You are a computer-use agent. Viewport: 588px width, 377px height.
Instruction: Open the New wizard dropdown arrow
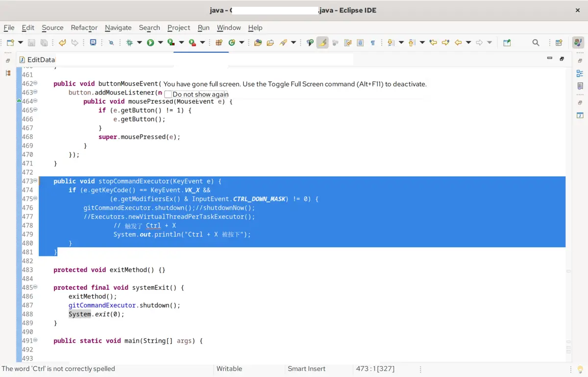click(x=21, y=43)
